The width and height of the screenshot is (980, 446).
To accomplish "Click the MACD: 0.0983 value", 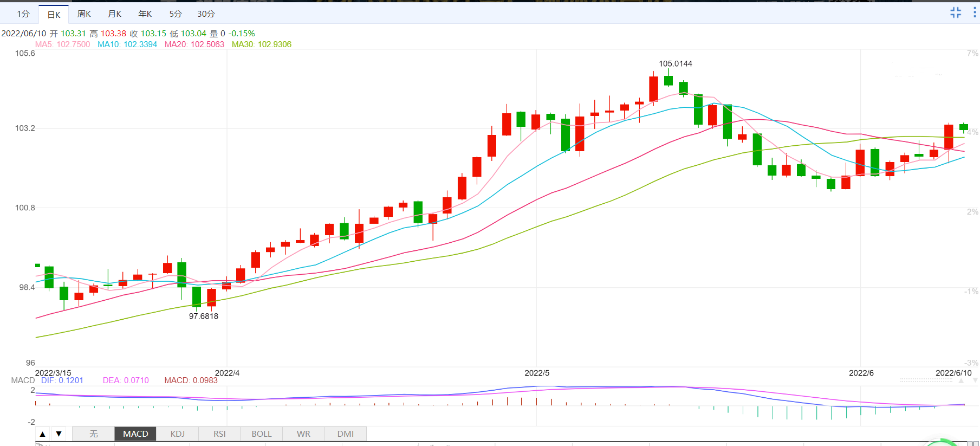I will (x=191, y=380).
